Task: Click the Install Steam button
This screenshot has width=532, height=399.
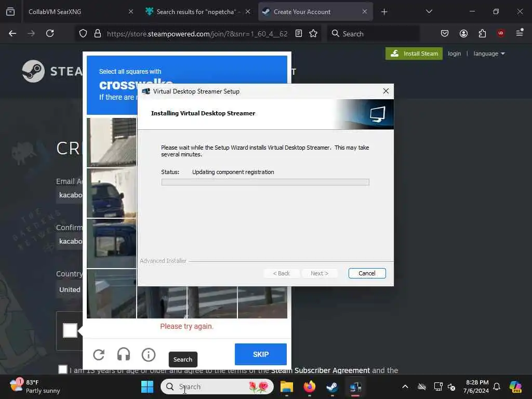Action: pyautogui.click(x=414, y=54)
